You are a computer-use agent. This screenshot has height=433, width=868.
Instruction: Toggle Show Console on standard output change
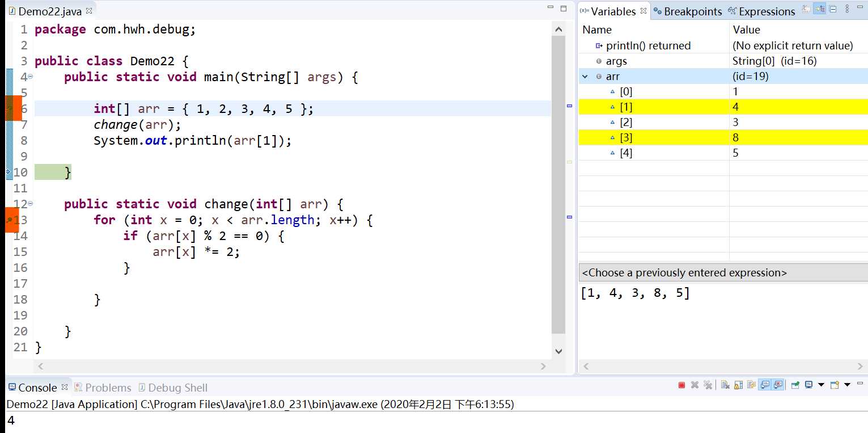click(765, 385)
